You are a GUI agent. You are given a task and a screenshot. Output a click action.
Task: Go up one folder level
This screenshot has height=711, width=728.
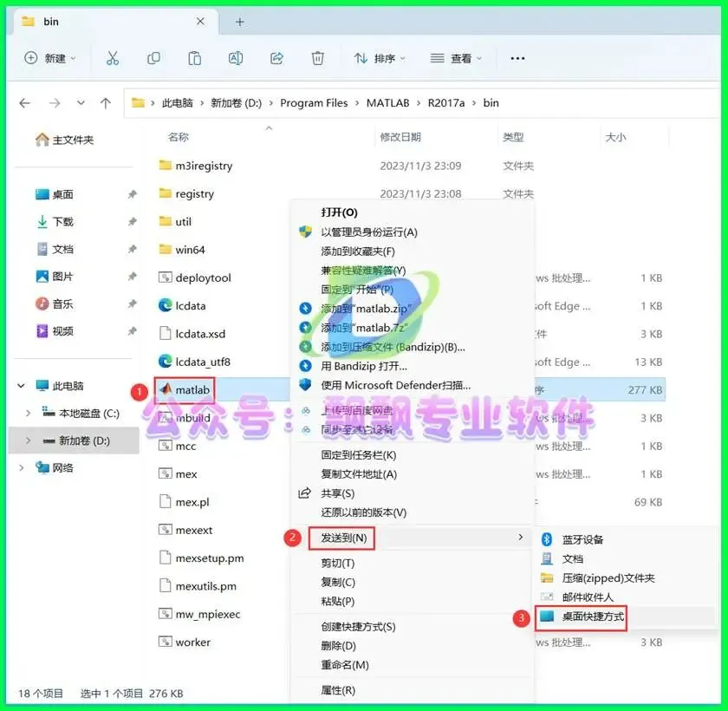[106, 103]
